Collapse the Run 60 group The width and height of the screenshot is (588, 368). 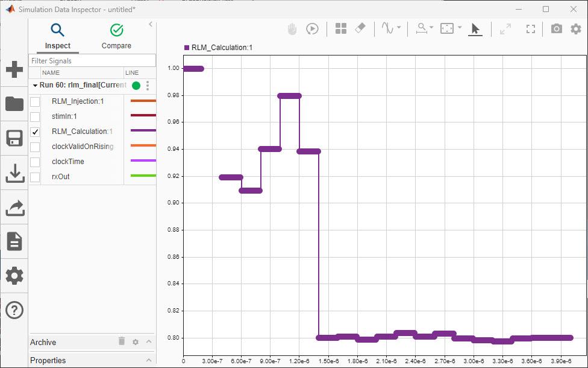tap(36, 85)
